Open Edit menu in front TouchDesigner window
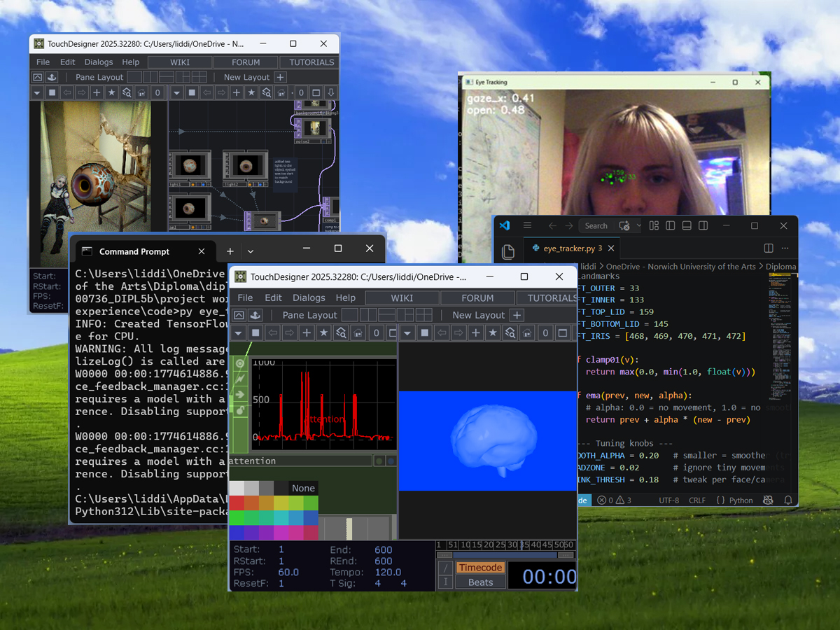 273,297
